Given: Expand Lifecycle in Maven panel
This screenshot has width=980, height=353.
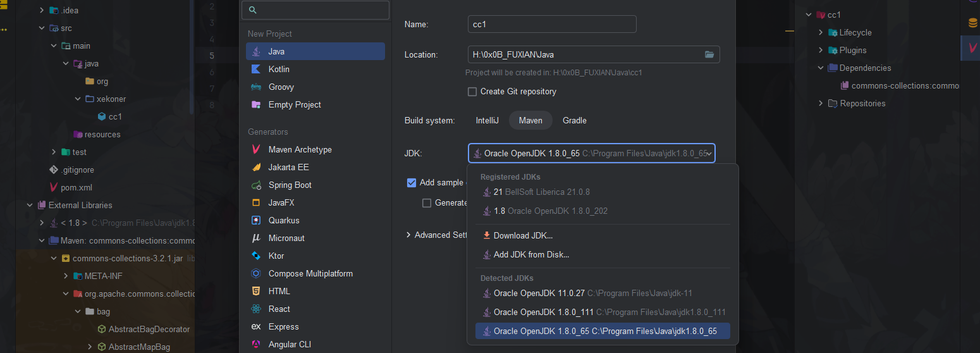Looking at the screenshot, I should tap(821, 32).
